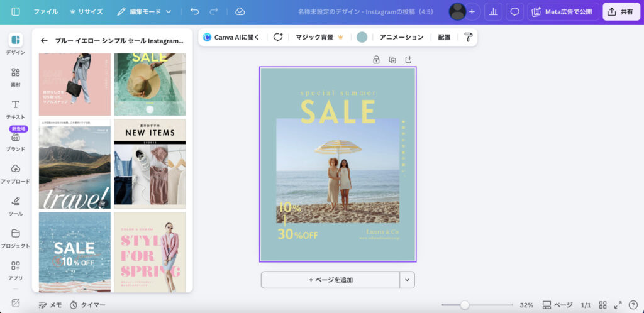Go back using the template panel arrow
This screenshot has height=313, width=644.
(x=44, y=40)
